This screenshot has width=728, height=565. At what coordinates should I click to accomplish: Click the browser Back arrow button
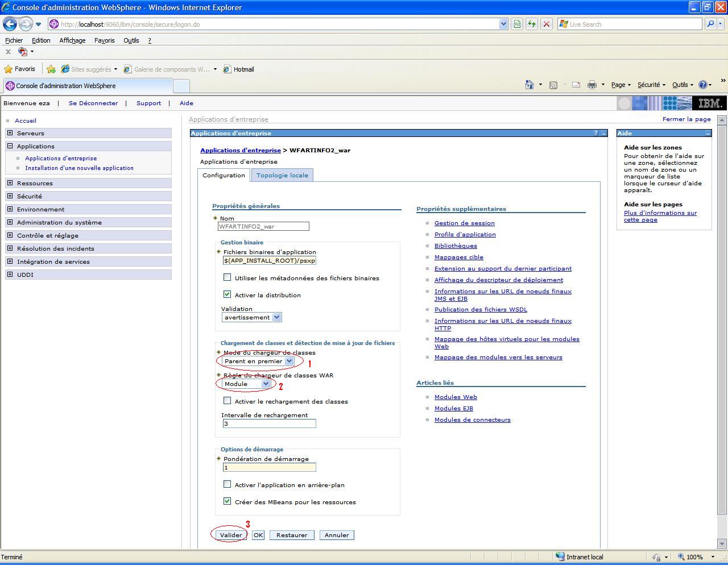pos(10,24)
